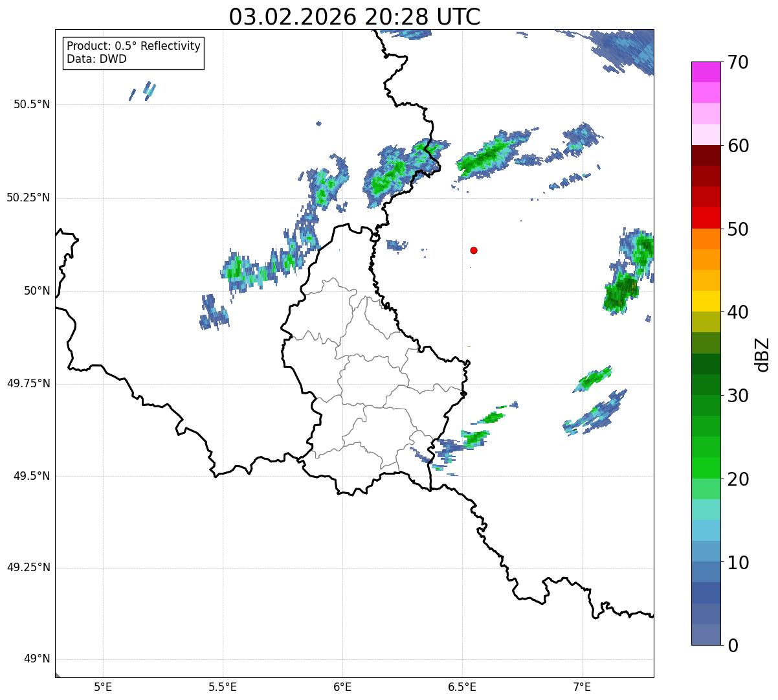Image resolution: width=778 pixels, height=700 pixels.
Task: Pick the orange swatch just below 50 dBZ
Action: (x=706, y=239)
